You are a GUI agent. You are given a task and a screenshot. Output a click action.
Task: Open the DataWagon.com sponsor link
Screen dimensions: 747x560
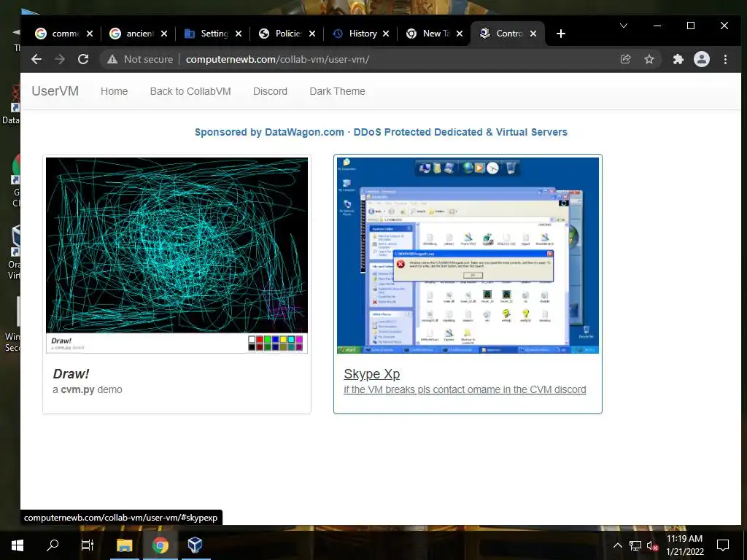point(381,132)
